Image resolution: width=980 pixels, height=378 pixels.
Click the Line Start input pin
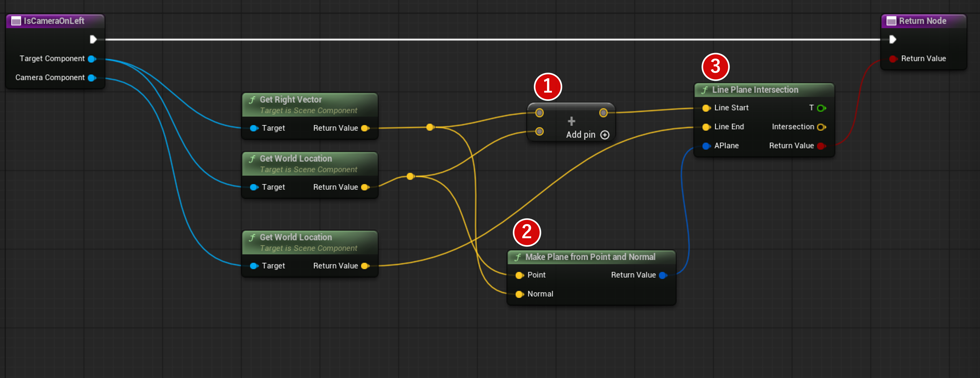[x=706, y=108]
